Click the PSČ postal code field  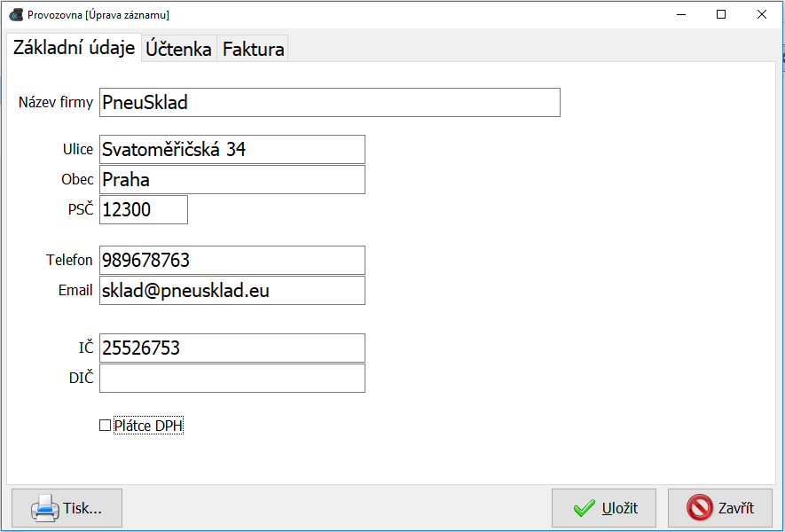click(144, 210)
